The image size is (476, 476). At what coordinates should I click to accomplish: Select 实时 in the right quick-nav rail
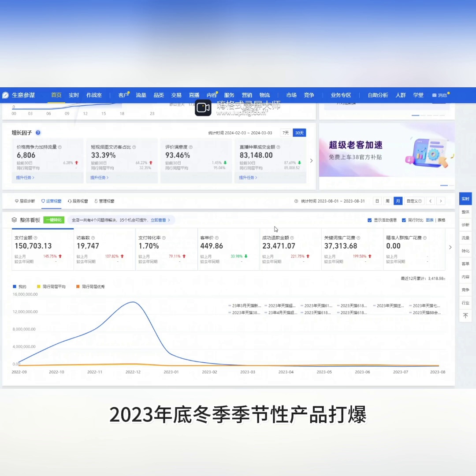(465, 199)
